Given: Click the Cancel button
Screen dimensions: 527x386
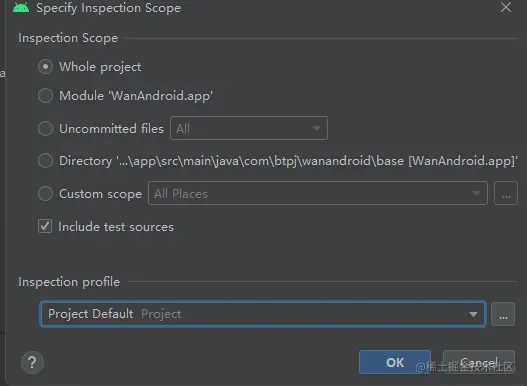Looking at the screenshot, I should point(479,362).
